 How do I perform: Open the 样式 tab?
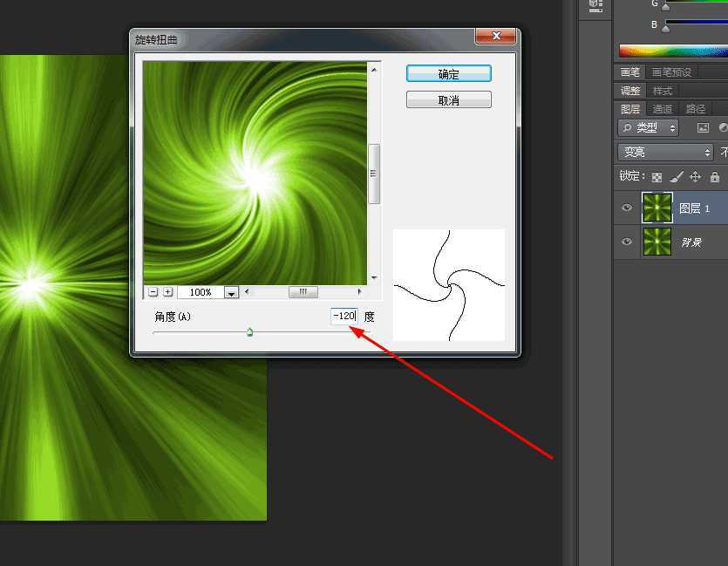(x=663, y=91)
